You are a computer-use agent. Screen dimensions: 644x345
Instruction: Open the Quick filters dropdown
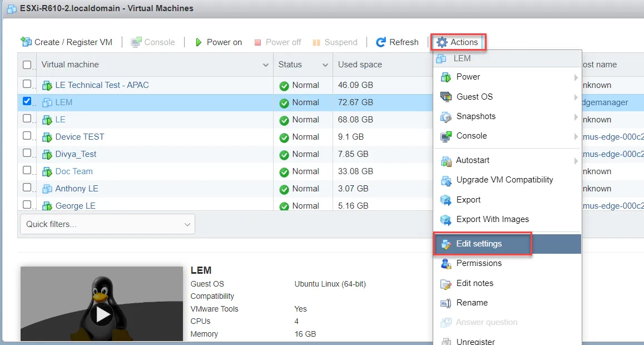(x=107, y=224)
